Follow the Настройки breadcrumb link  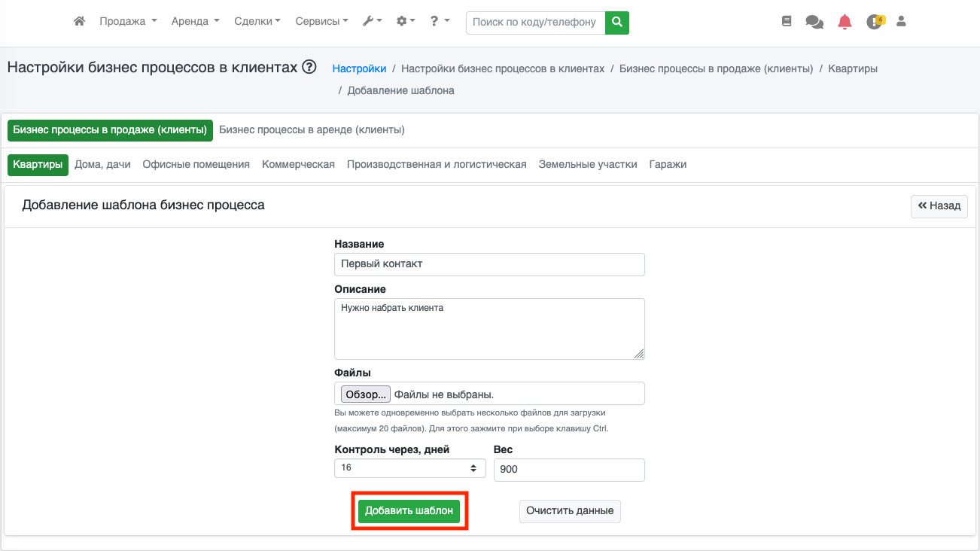(x=359, y=68)
